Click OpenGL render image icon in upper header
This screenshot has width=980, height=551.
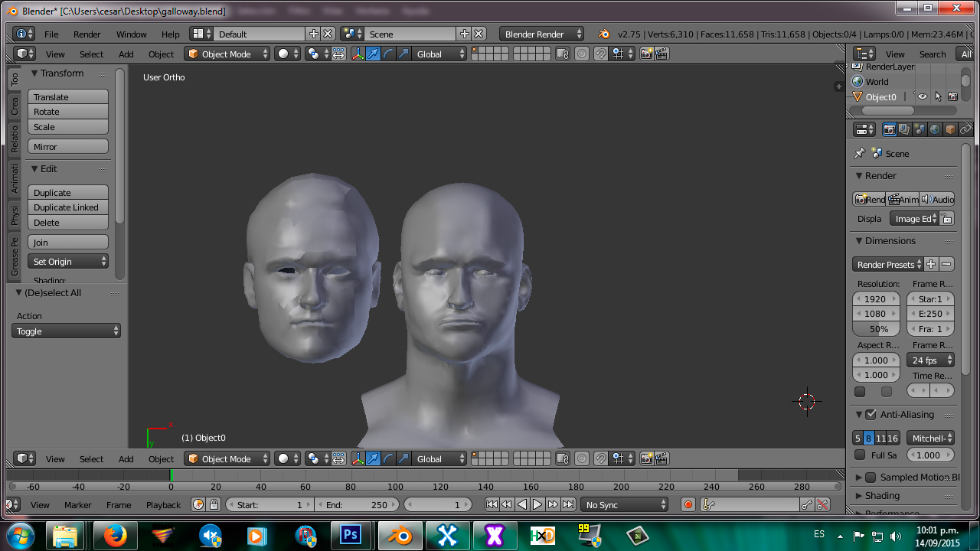point(647,54)
